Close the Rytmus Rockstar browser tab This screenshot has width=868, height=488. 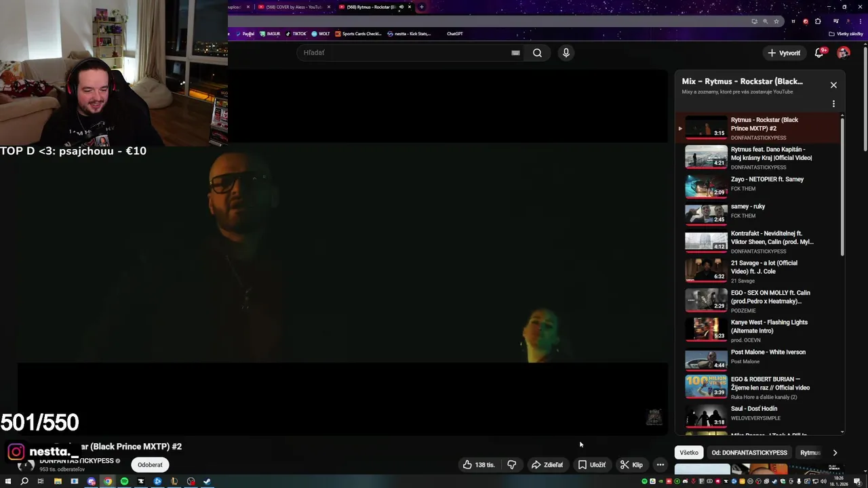point(410,7)
